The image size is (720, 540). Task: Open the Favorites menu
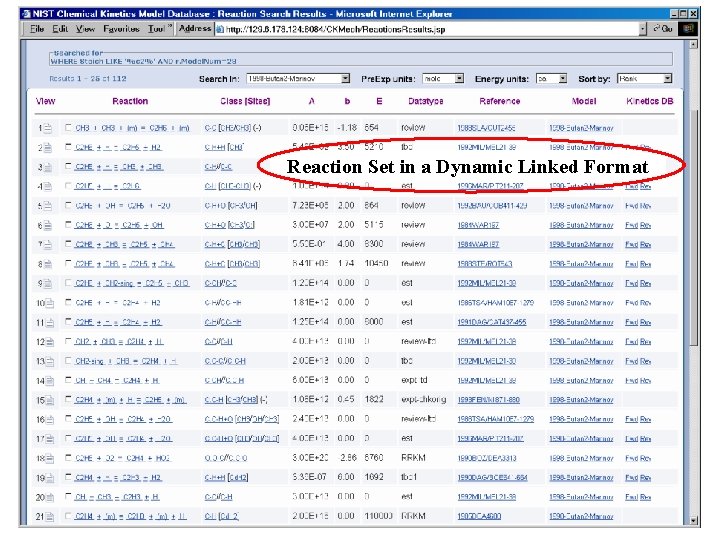121,29
